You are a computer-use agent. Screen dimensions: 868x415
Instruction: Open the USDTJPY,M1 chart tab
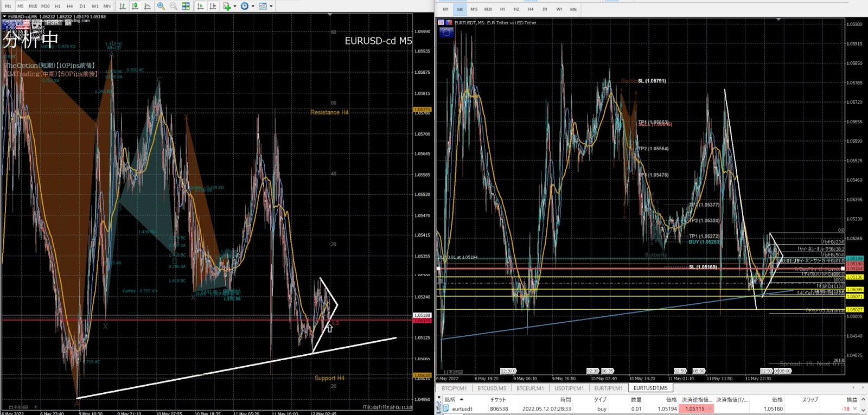click(x=569, y=388)
